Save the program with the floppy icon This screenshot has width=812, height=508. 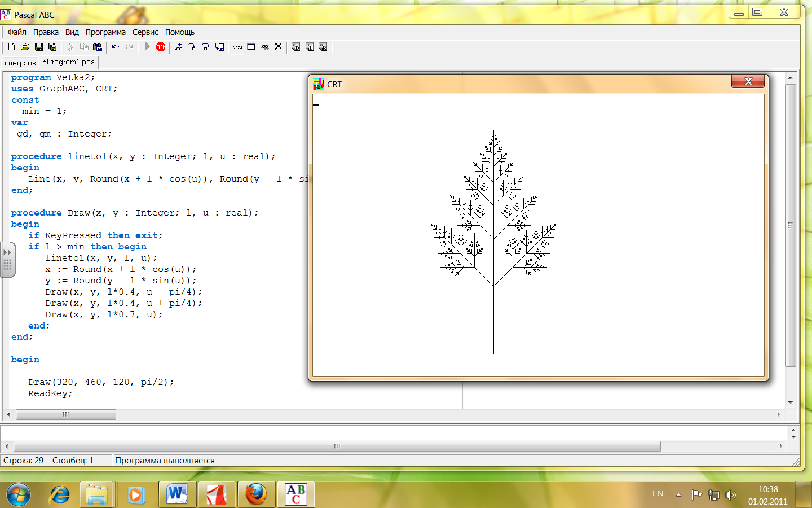click(39, 47)
